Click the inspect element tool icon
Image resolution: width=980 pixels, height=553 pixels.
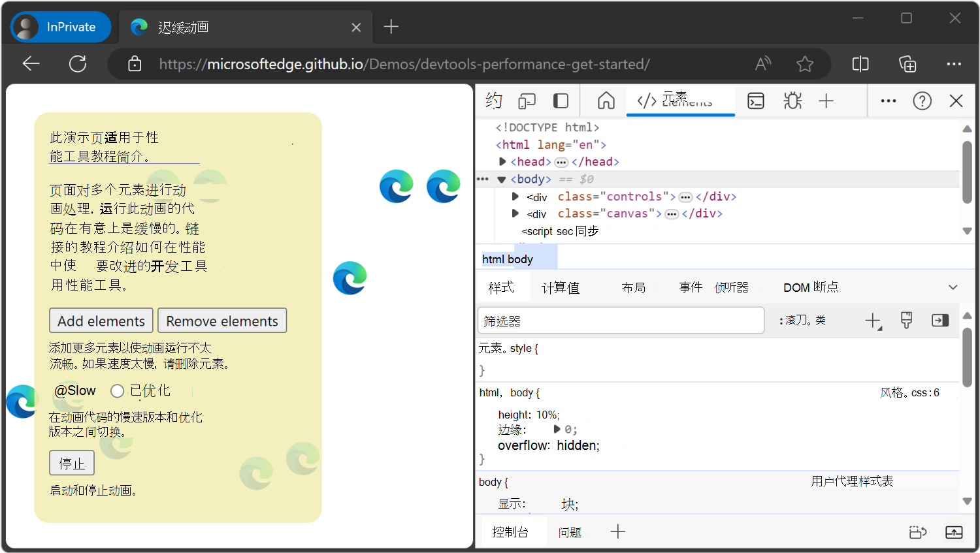(x=494, y=101)
